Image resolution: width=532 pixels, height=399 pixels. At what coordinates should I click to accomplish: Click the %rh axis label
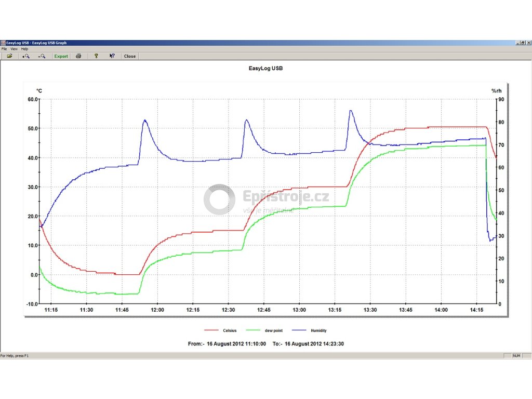[x=497, y=91]
